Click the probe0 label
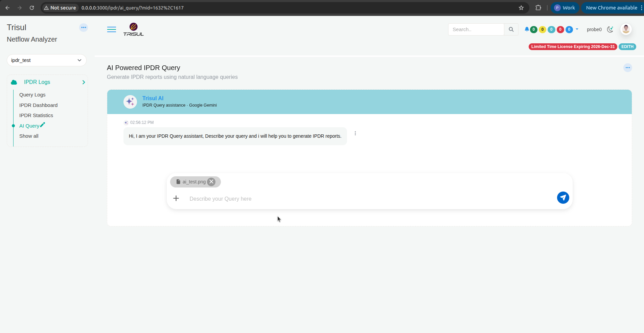644x333 pixels. [594, 29]
